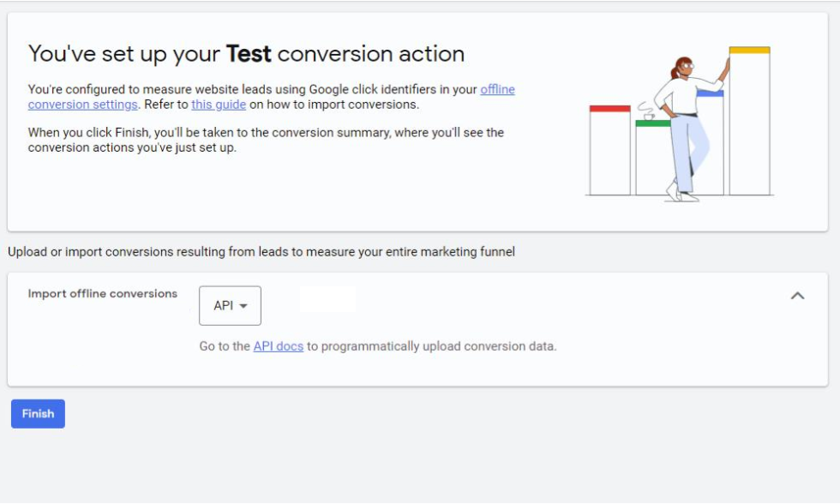
Task: Click the 'Import offline conversions' label
Action: point(102,293)
